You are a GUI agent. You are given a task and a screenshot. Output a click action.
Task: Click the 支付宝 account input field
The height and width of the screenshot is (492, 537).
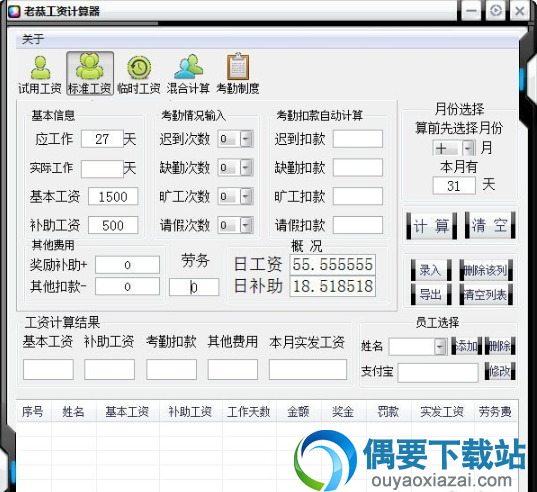tap(438, 373)
